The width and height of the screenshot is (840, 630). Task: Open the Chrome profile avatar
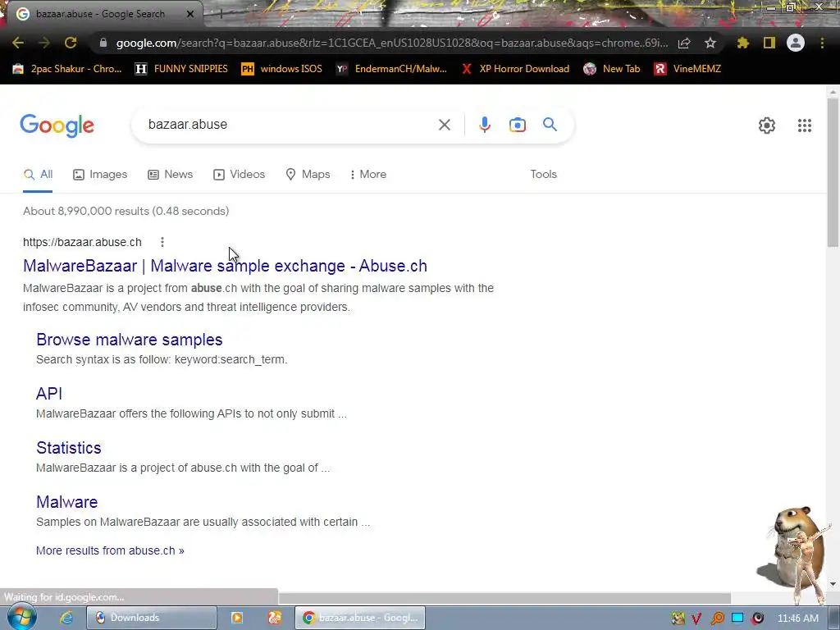click(796, 43)
